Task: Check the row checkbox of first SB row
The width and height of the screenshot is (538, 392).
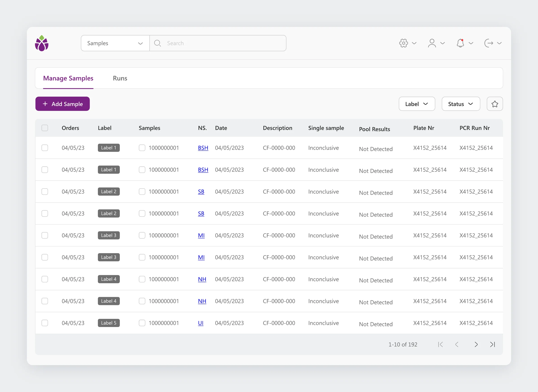Action: (x=45, y=191)
